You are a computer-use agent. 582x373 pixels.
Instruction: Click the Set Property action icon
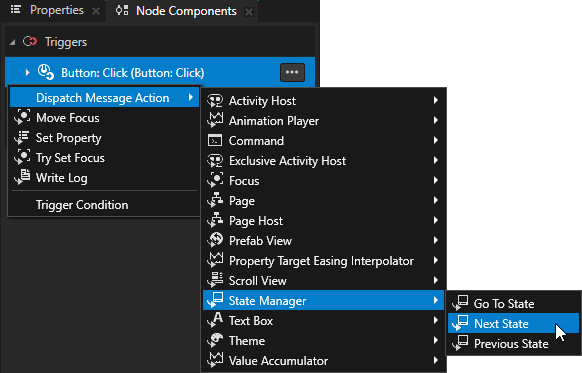coord(22,138)
